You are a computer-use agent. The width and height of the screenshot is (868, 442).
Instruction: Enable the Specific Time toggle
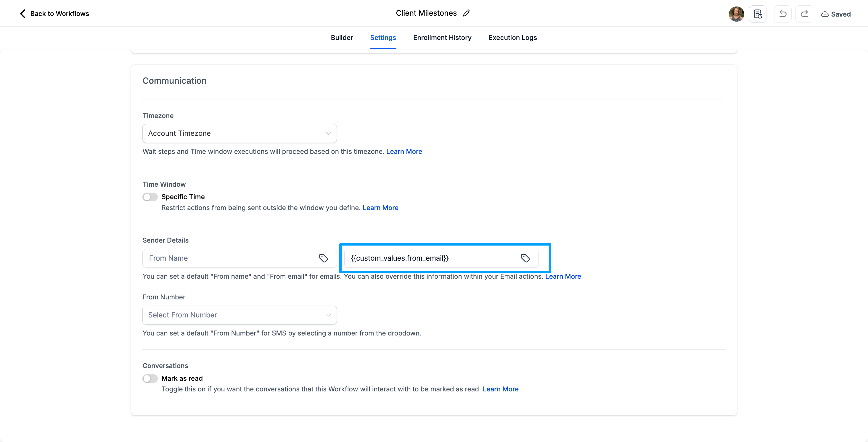tap(150, 197)
